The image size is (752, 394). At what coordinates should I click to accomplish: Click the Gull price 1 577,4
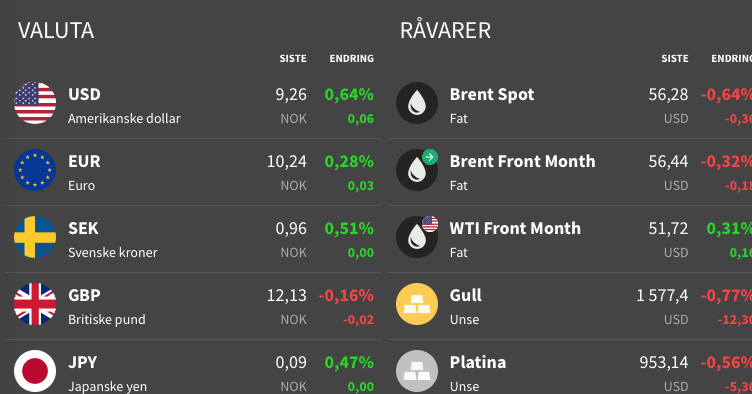(662, 296)
